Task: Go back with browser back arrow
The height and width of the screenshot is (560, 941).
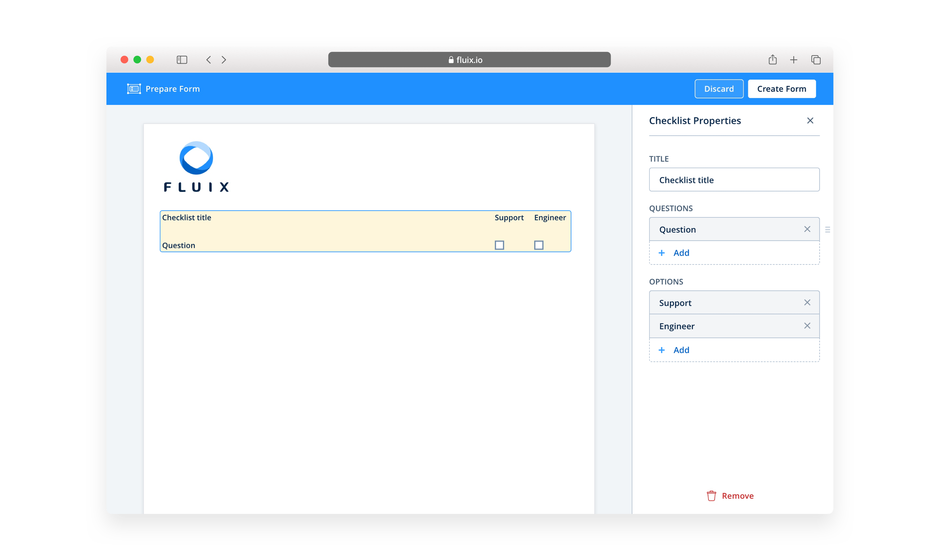Action: pyautogui.click(x=209, y=60)
